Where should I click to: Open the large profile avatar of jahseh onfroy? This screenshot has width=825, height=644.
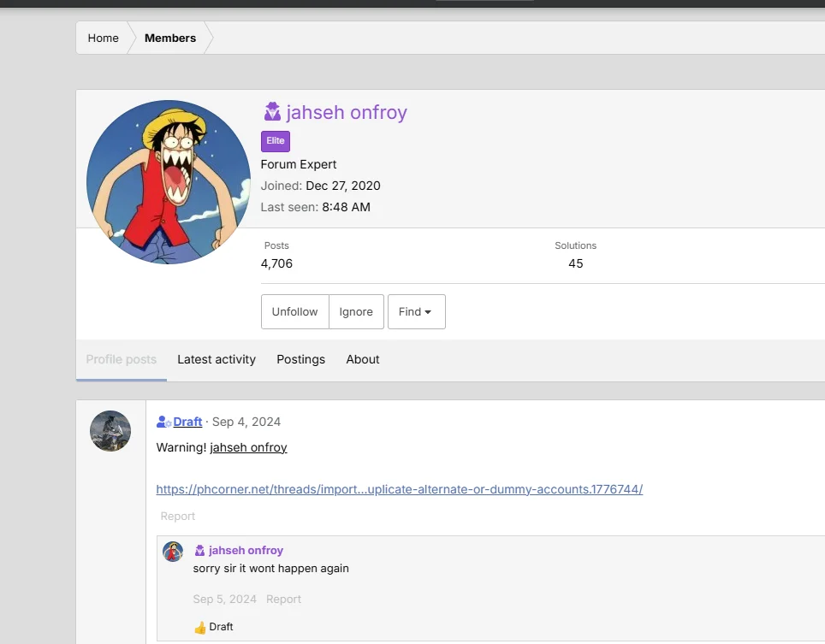[169, 182]
